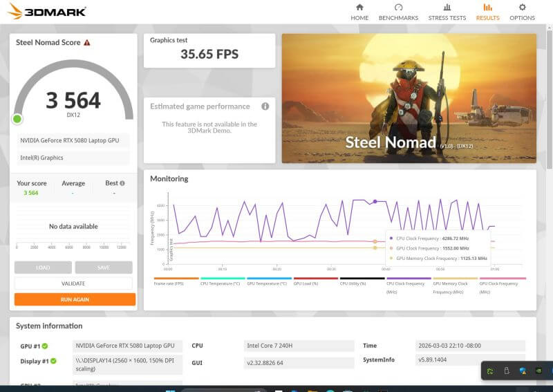Click the Validate button

click(73, 283)
